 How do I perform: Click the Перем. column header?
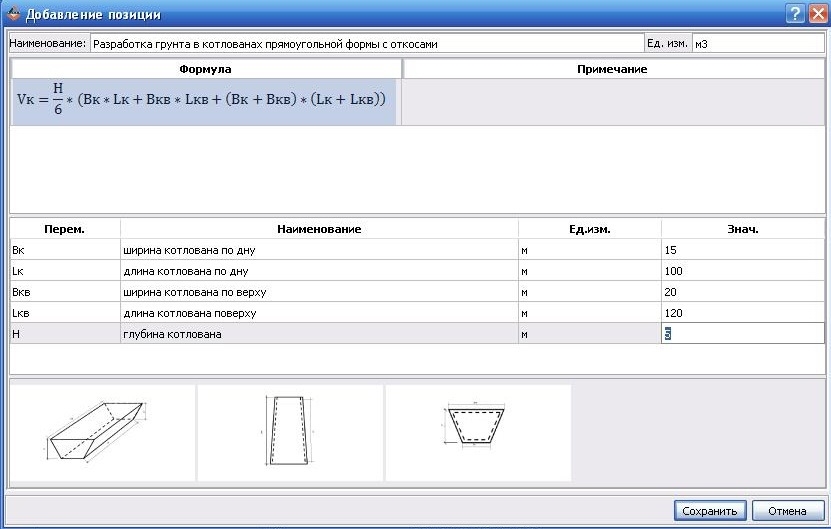(64, 229)
